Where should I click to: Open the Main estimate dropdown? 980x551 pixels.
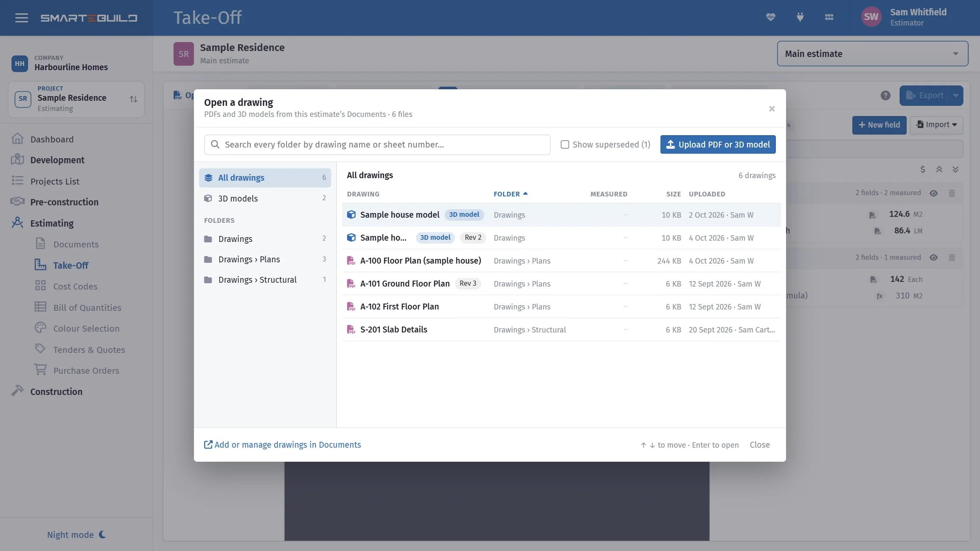[x=872, y=54]
